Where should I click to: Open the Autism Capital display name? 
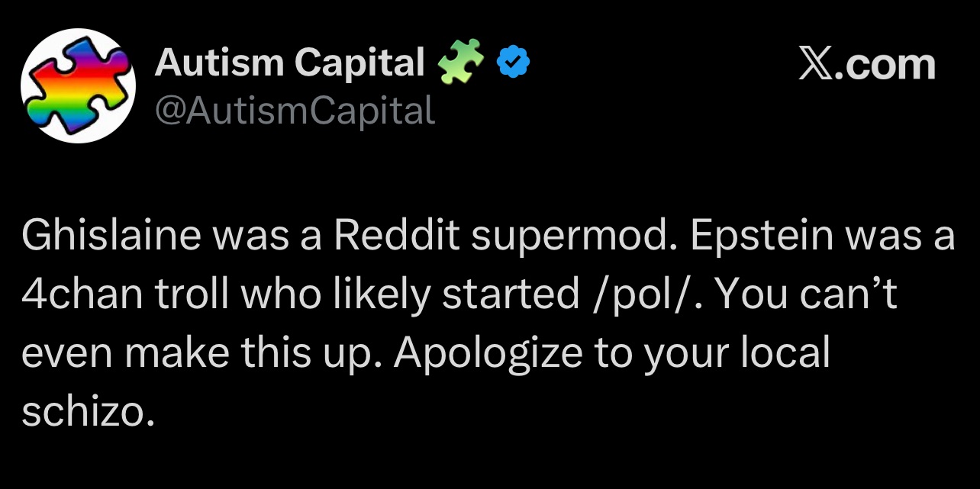click(289, 63)
